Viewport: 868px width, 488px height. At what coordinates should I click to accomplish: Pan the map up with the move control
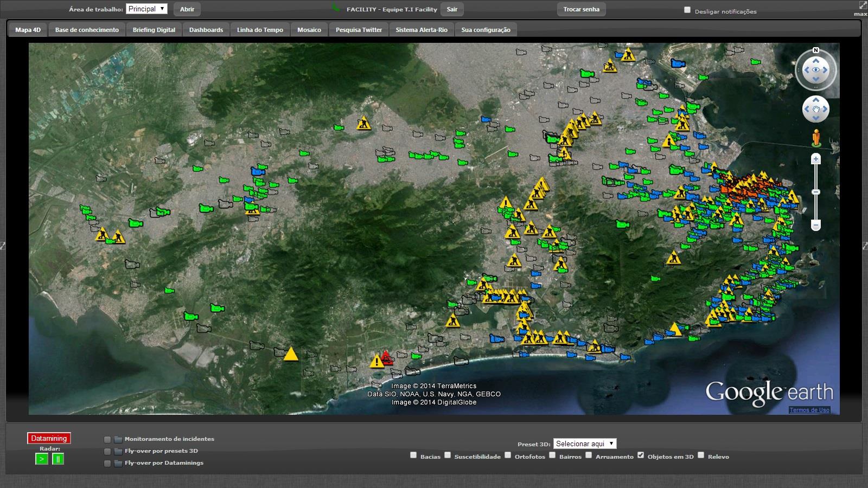point(816,101)
